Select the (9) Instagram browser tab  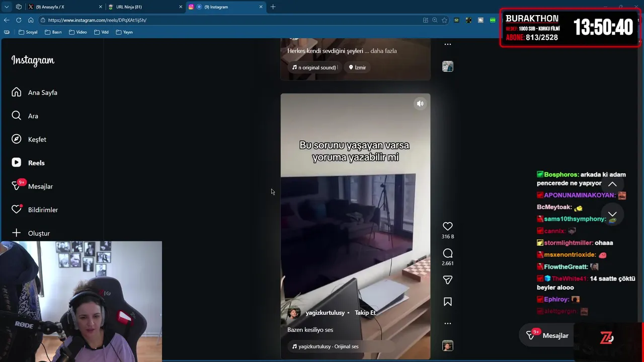click(225, 7)
